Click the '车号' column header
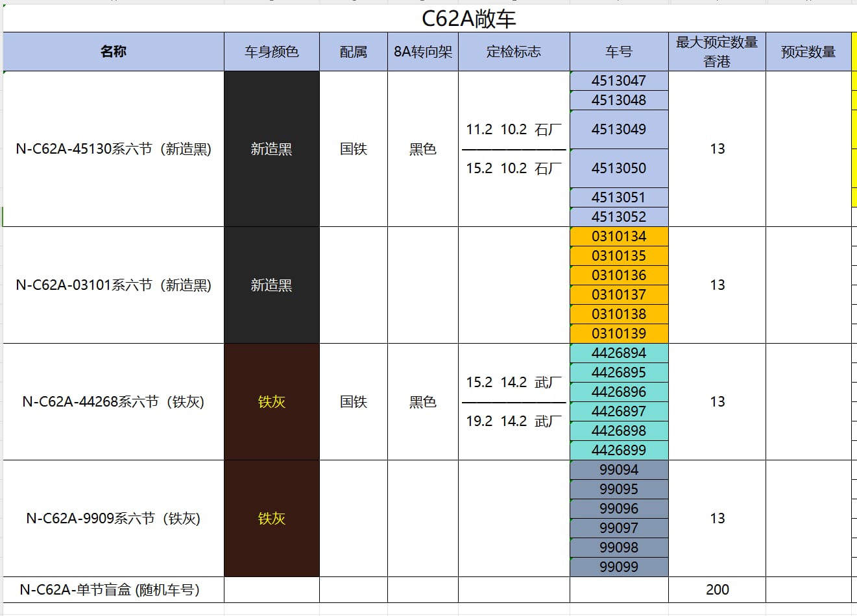 [x=619, y=52]
